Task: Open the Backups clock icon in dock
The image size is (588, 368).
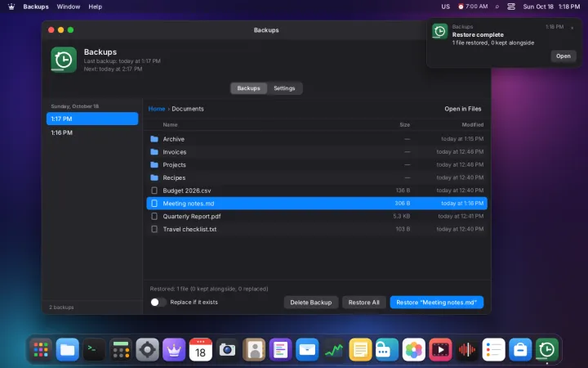Action: [546, 350]
